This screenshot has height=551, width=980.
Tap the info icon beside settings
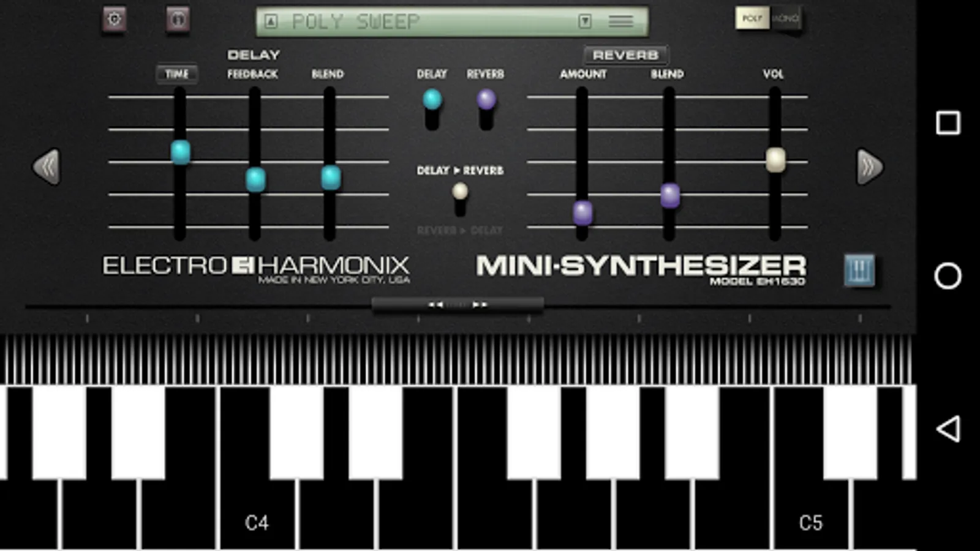point(178,20)
